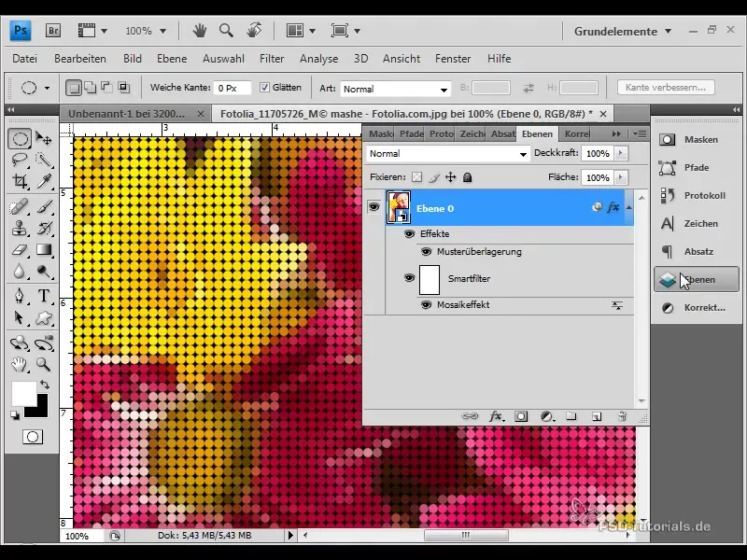
Task: Select the Clone Stamp tool
Action: coord(20,229)
